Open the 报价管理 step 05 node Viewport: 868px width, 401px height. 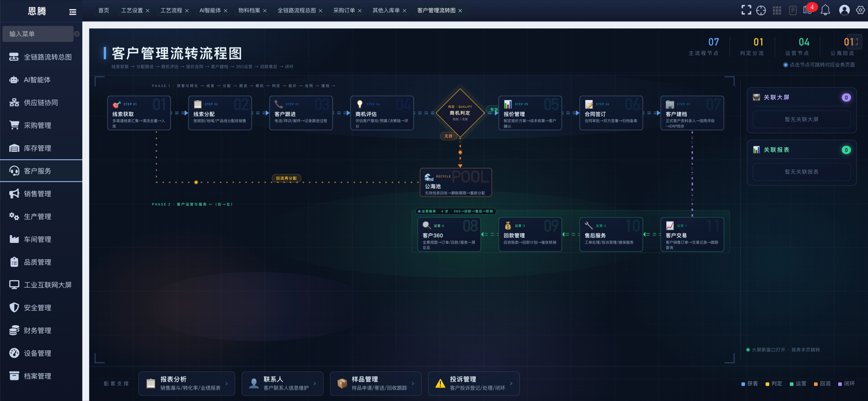tap(530, 113)
